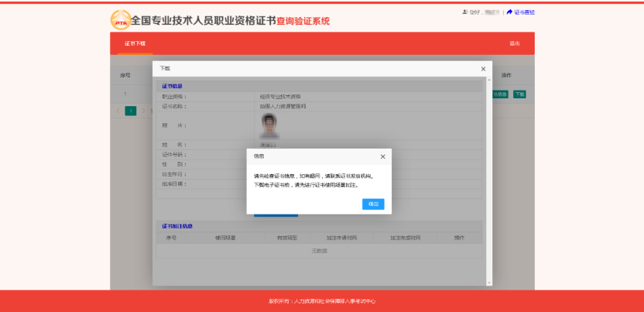Click the 使用场景 column header
644x312 pixels.
[225, 238]
